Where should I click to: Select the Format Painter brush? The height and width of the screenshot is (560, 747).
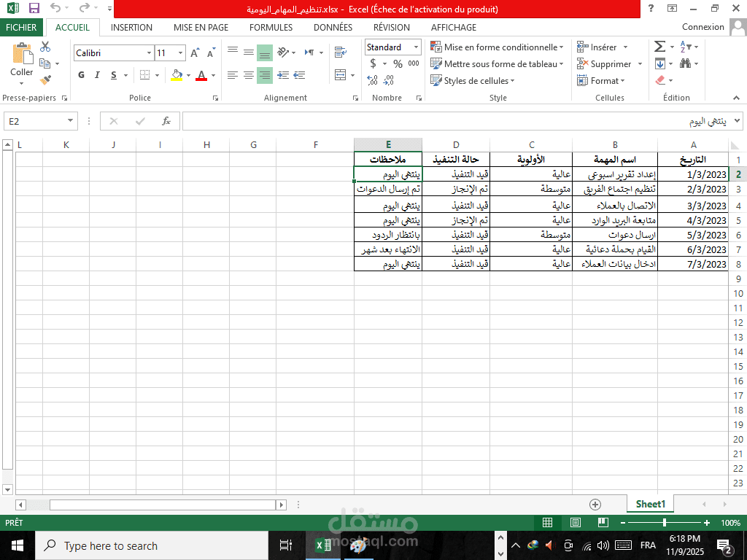coord(45,80)
